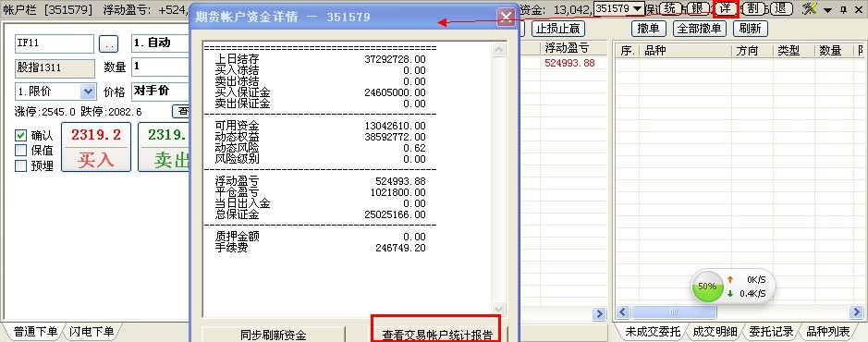The width and height of the screenshot is (868, 342).
Task: Click the 方向 column header
Action: tap(752, 50)
